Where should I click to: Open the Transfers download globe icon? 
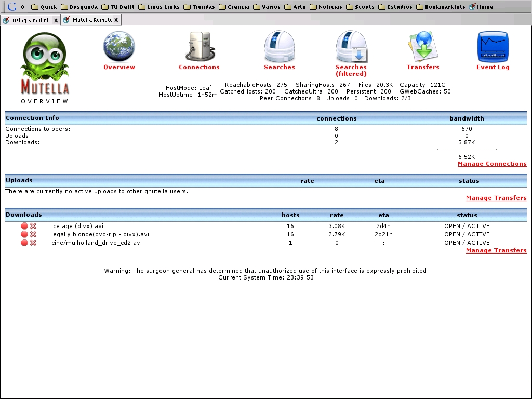pos(423,46)
